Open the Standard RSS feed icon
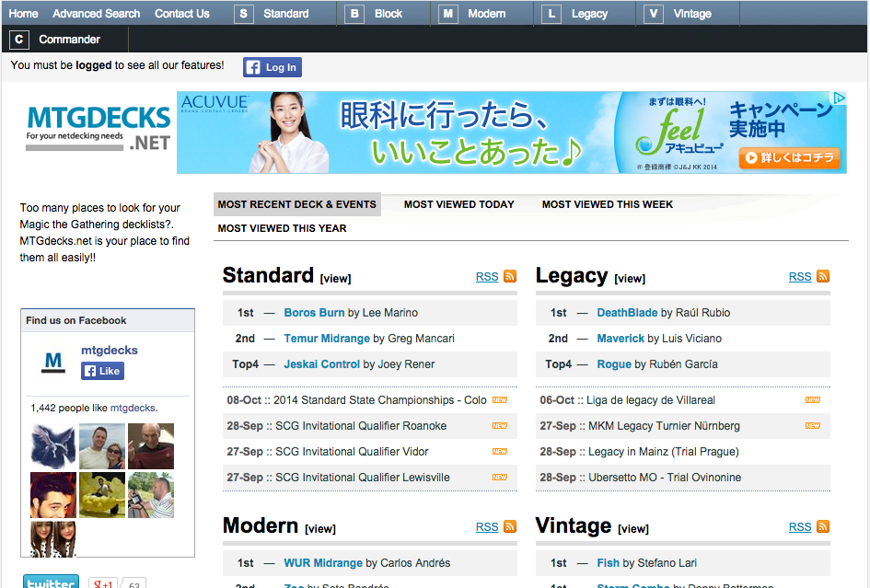870x588 pixels. pos(510,276)
